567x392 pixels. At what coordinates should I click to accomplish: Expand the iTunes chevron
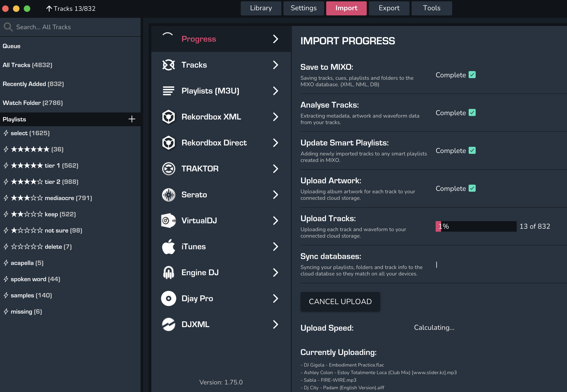click(x=275, y=247)
